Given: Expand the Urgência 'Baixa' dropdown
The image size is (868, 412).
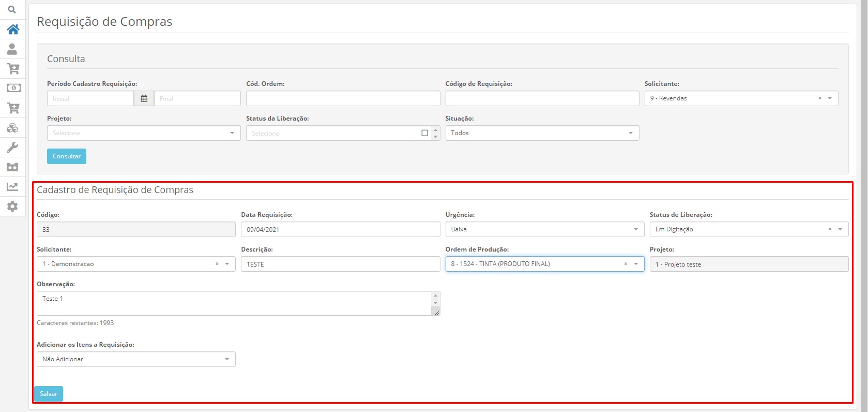Looking at the screenshot, I should [545, 229].
